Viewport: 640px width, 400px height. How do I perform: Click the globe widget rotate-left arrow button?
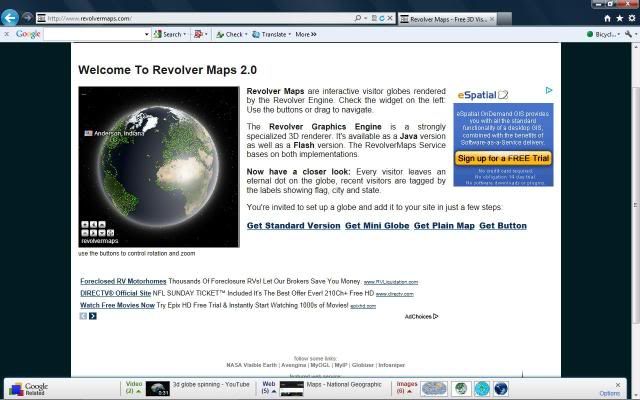[93, 224]
